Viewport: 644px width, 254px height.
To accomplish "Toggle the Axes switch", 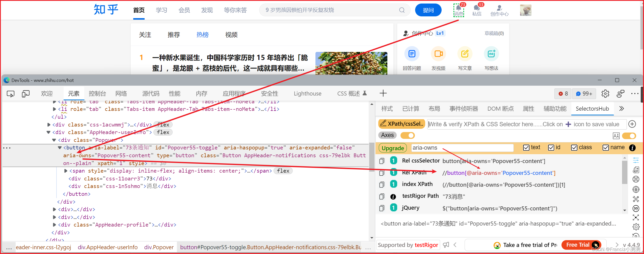I will point(408,135).
